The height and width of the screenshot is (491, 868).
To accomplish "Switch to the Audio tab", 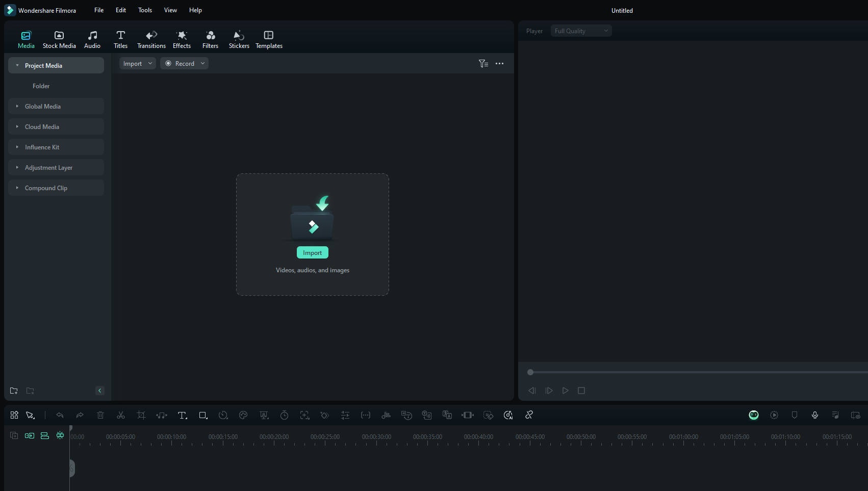I will click(92, 39).
